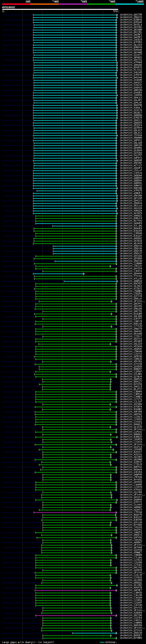Click the purple ~60% identity legend segment
Viewport: 146px width, 644px height.
tap(73, 4)
